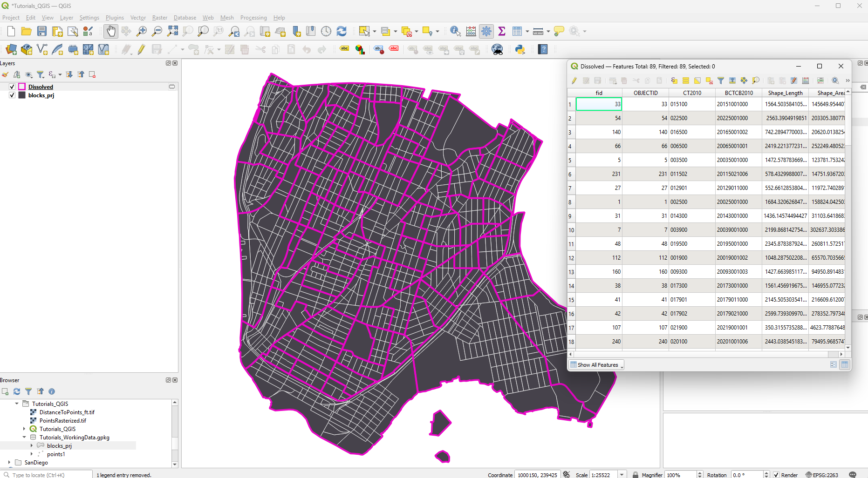Open the Vector menu
The image size is (868, 478).
[138, 18]
